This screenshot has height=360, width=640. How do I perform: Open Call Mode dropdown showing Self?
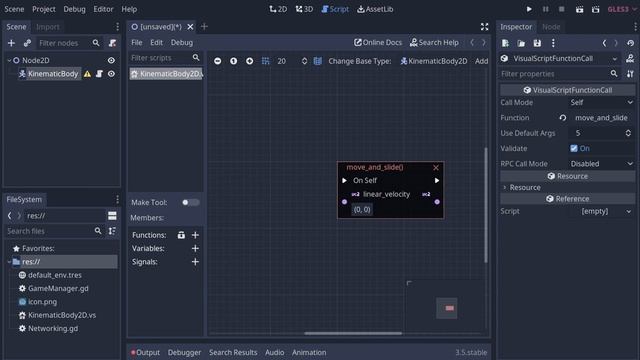(x=602, y=102)
